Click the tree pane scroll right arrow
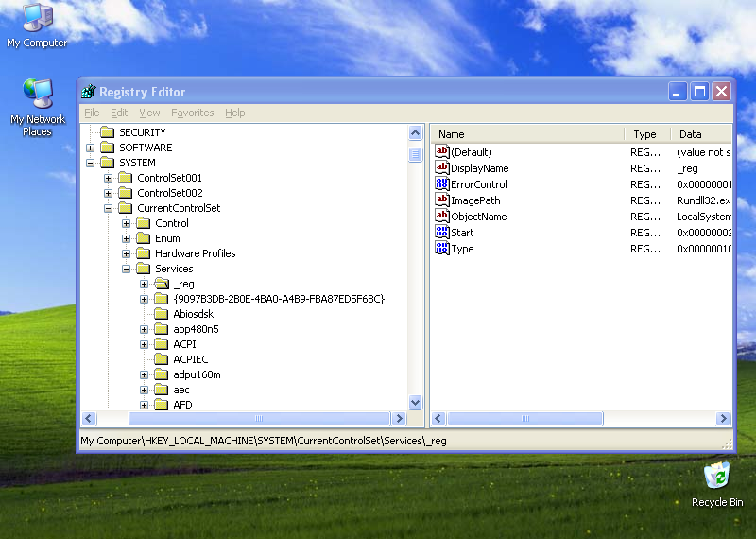The width and height of the screenshot is (756, 539). 399,418
